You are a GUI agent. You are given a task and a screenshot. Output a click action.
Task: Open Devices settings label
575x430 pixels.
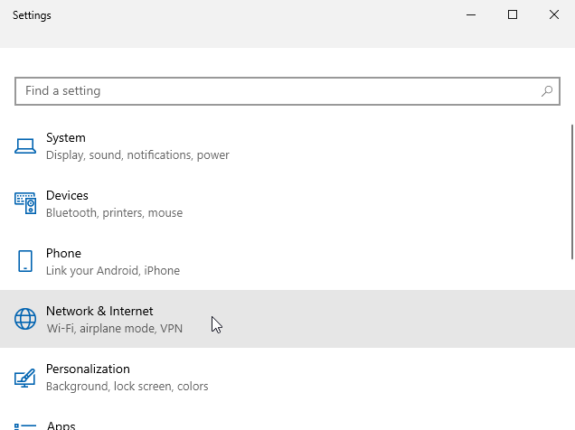(67, 195)
